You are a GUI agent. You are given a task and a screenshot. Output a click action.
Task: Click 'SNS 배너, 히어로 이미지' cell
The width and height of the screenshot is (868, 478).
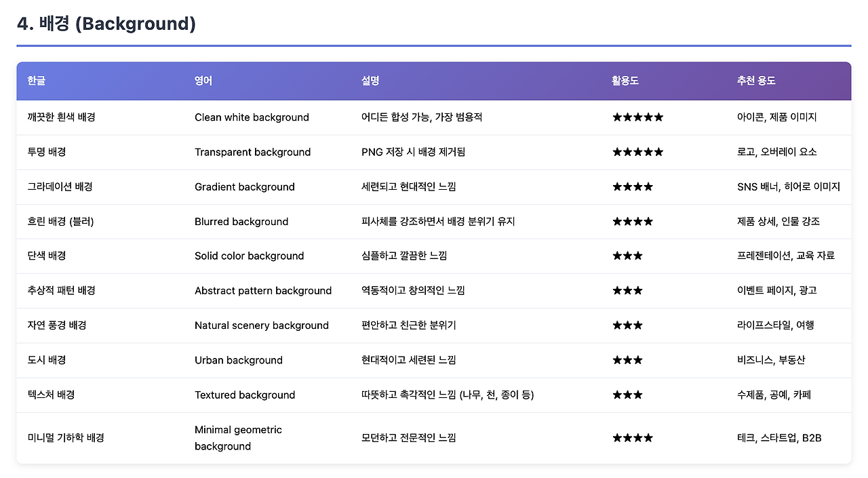789,186
